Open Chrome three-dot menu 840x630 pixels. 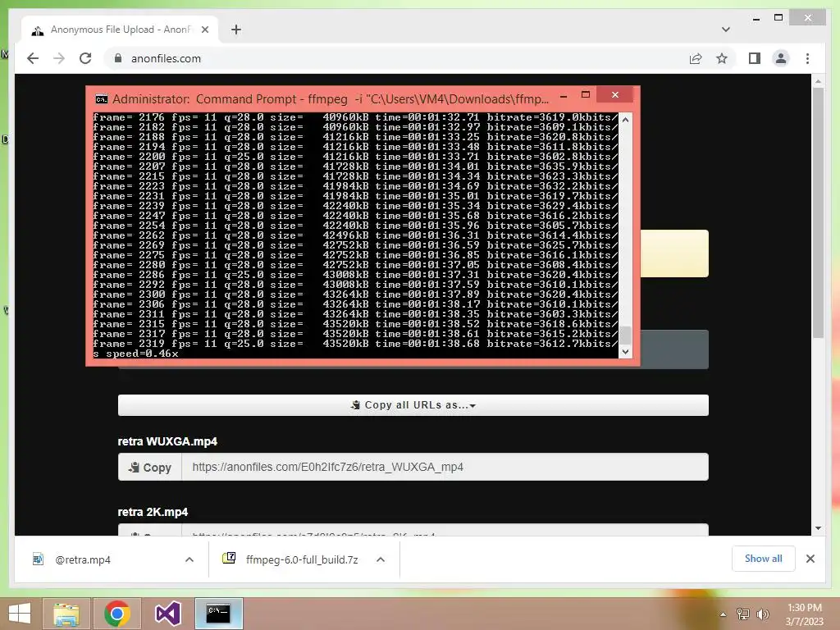point(807,58)
